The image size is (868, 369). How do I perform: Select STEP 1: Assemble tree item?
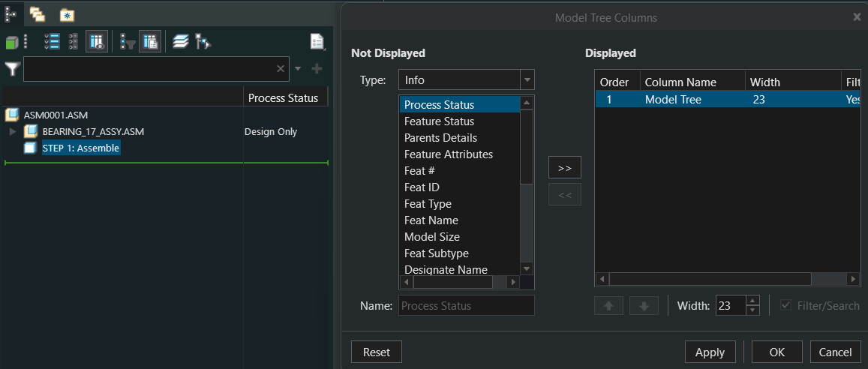click(x=81, y=148)
